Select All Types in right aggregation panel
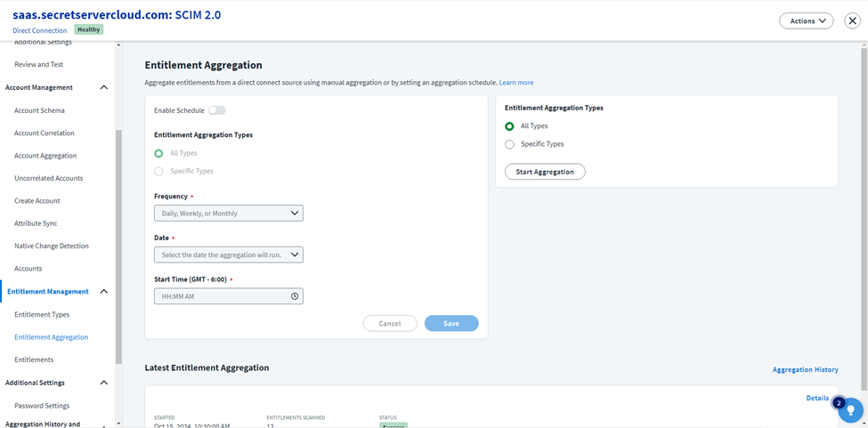The width and height of the screenshot is (868, 428). click(x=510, y=126)
